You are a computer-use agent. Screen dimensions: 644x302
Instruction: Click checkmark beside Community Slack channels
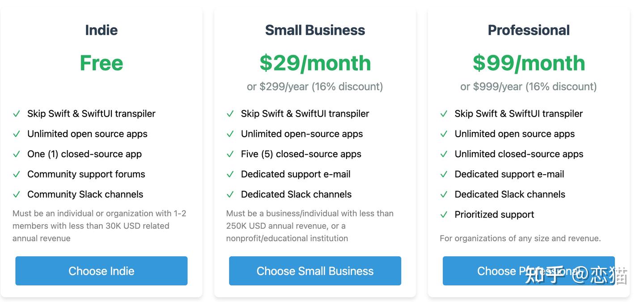(17, 194)
